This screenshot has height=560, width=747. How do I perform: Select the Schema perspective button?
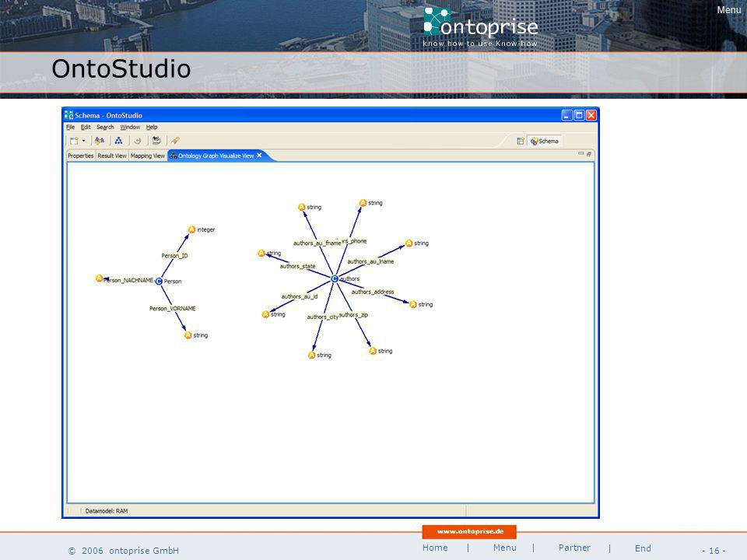(545, 141)
